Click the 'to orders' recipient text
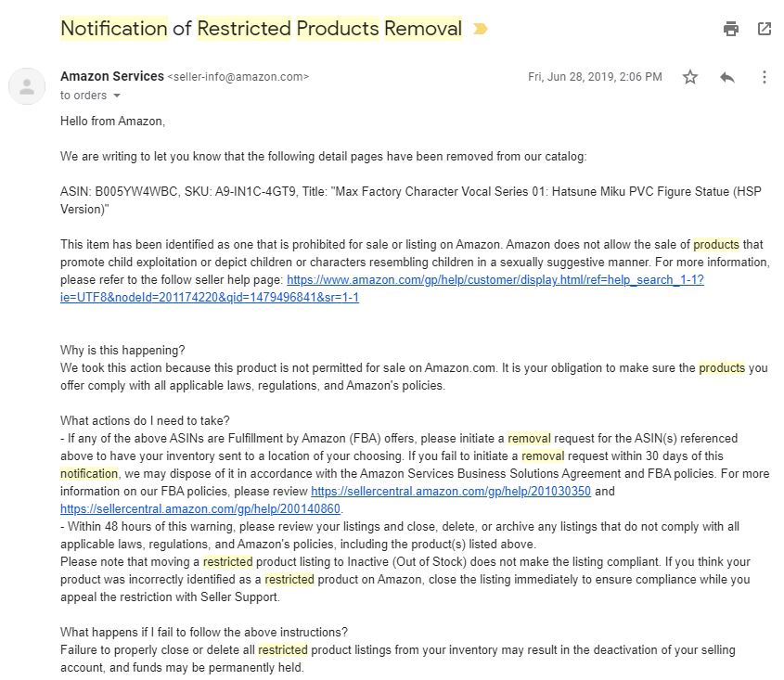This screenshot has height=680, width=784. point(84,95)
